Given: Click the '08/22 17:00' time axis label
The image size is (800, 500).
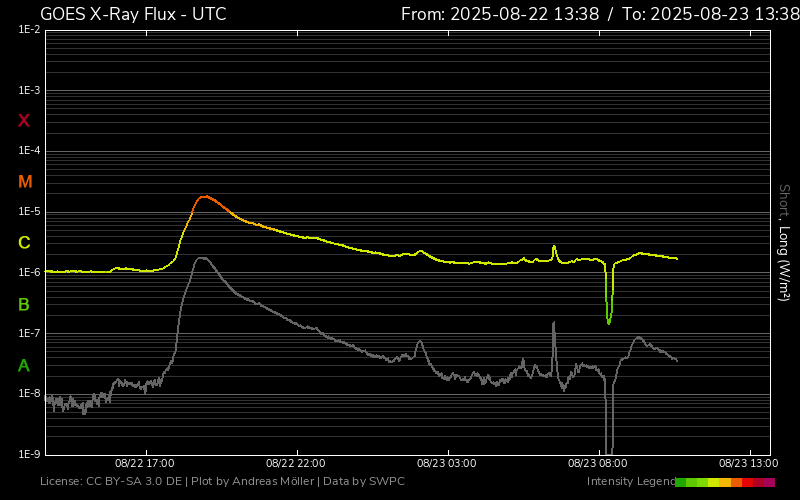Looking at the screenshot, I should pyautogui.click(x=145, y=463).
